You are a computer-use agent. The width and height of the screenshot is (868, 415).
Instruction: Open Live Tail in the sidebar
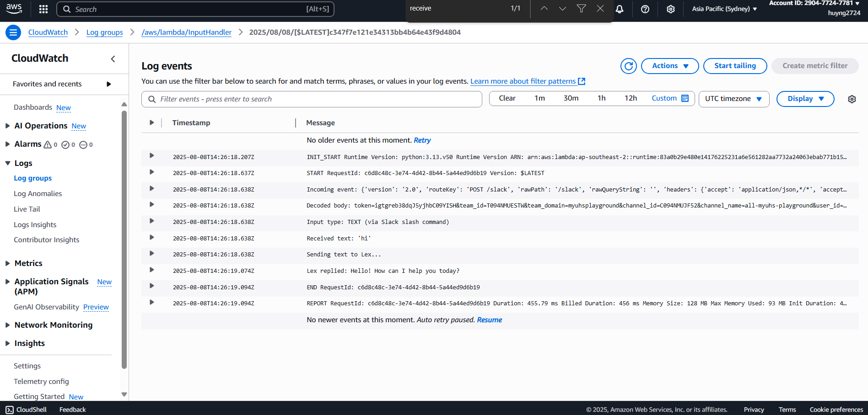(x=27, y=209)
